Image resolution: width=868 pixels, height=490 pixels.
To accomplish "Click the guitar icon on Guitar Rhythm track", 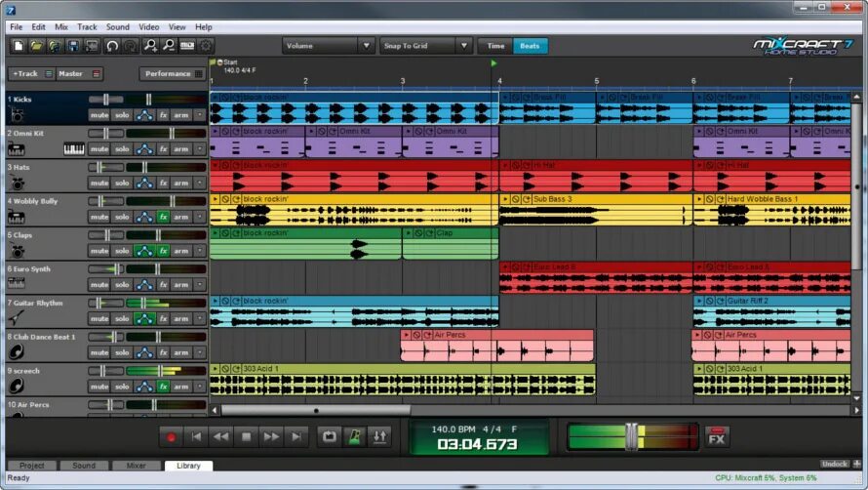I will coord(16,317).
